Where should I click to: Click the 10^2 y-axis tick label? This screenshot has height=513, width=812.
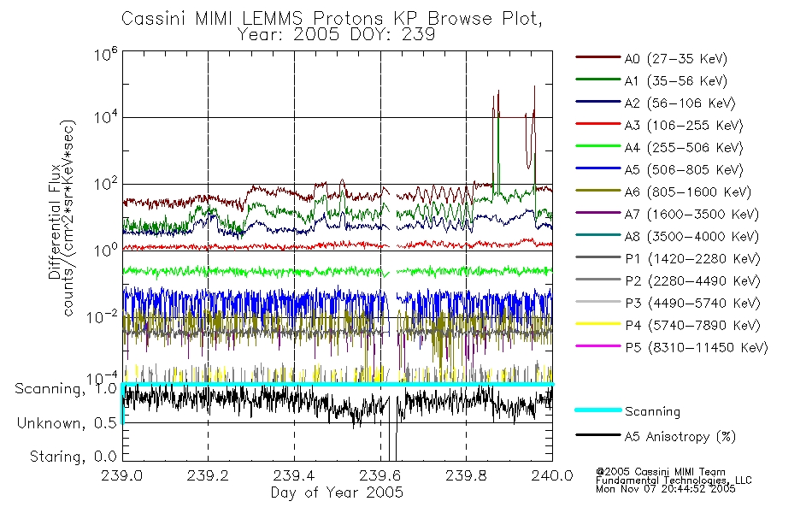[x=105, y=184]
